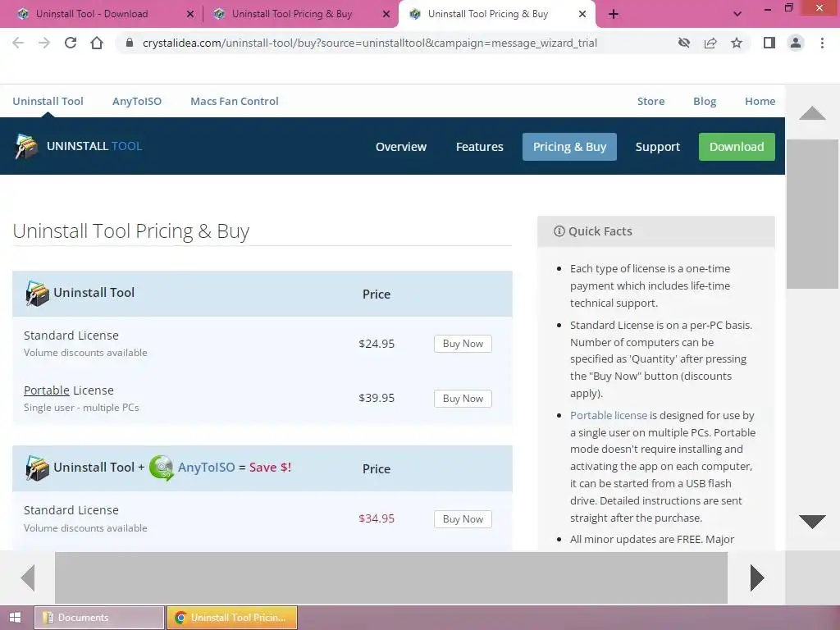Open the Overview section
Viewport: 840px width, 630px height.
point(400,147)
